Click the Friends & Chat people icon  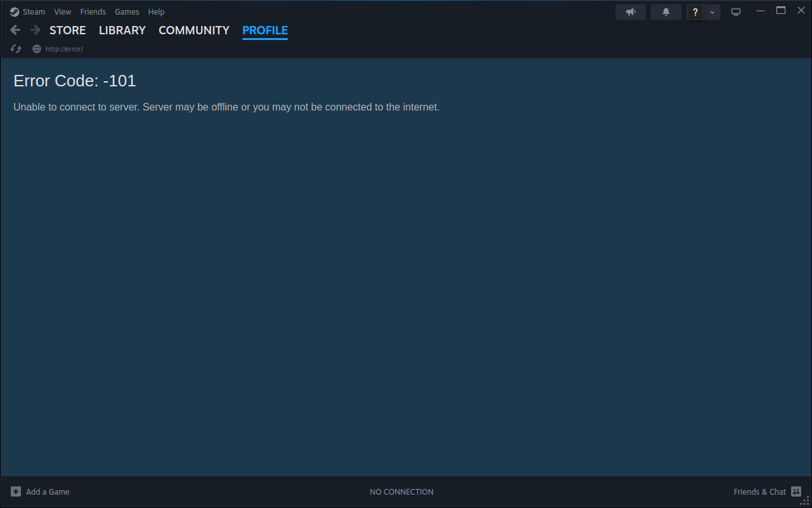pyautogui.click(x=796, y=491)
